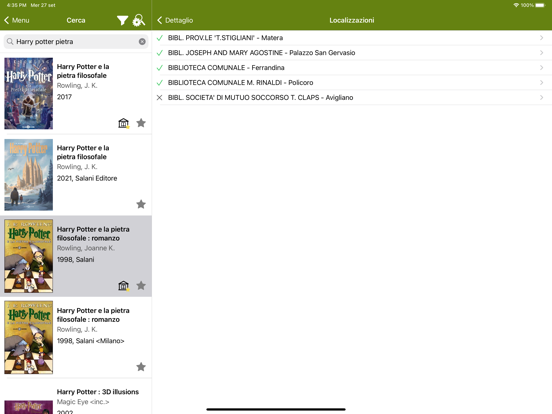
Task: Expand Policoro library row chevron
Action: [541, 83]
